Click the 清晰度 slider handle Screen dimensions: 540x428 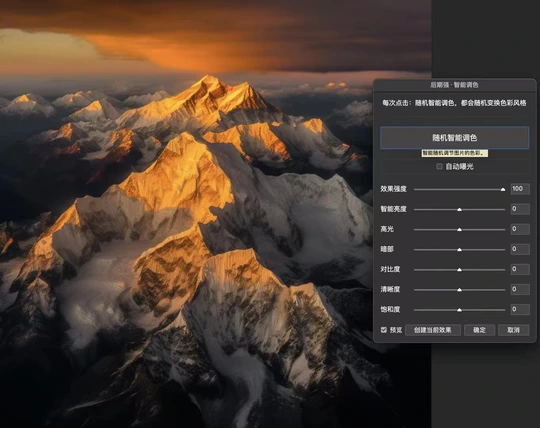pyautogui.click(x=459, y=290)
